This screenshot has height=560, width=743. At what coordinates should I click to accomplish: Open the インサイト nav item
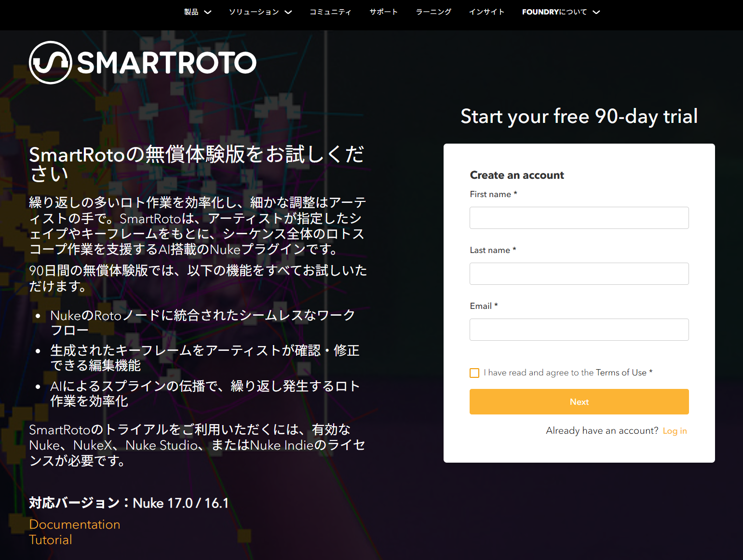tap(486, 12)
